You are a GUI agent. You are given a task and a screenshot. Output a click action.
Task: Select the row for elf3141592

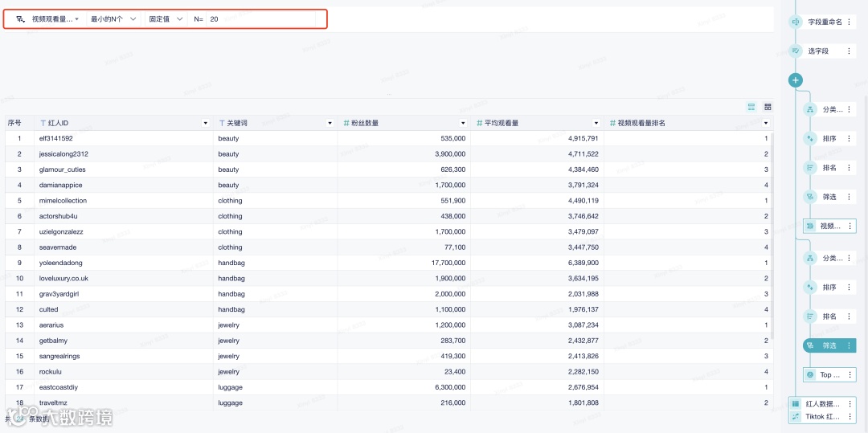(x=389, y=138)
